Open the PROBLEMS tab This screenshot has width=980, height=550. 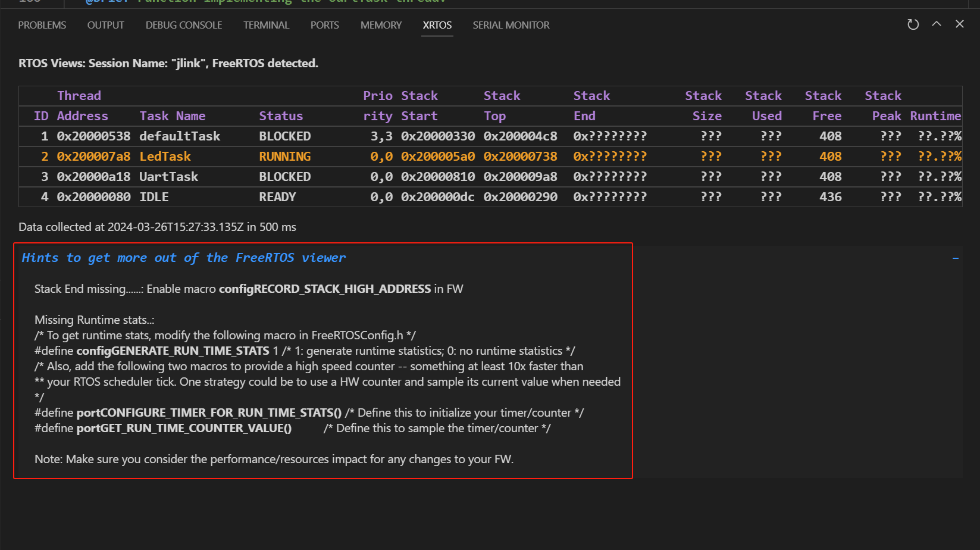42,25
